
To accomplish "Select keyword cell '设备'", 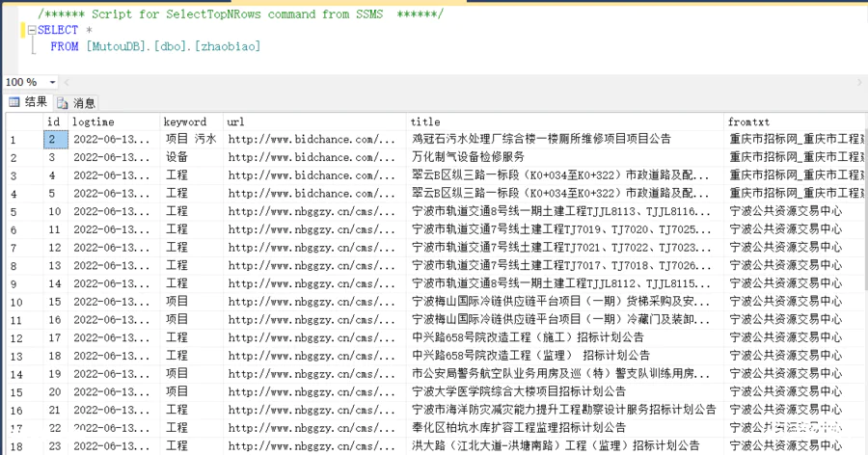I will pos(192,157).
